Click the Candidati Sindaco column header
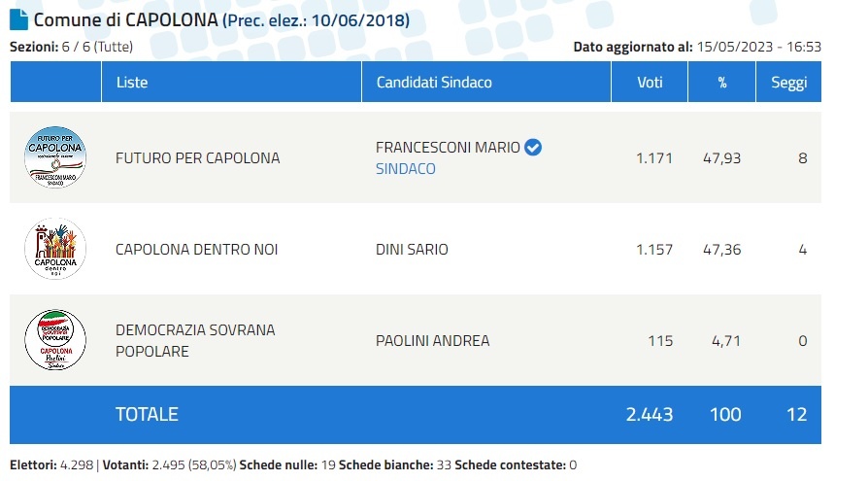This screenshot has width=868, height=481. point(434,83)
